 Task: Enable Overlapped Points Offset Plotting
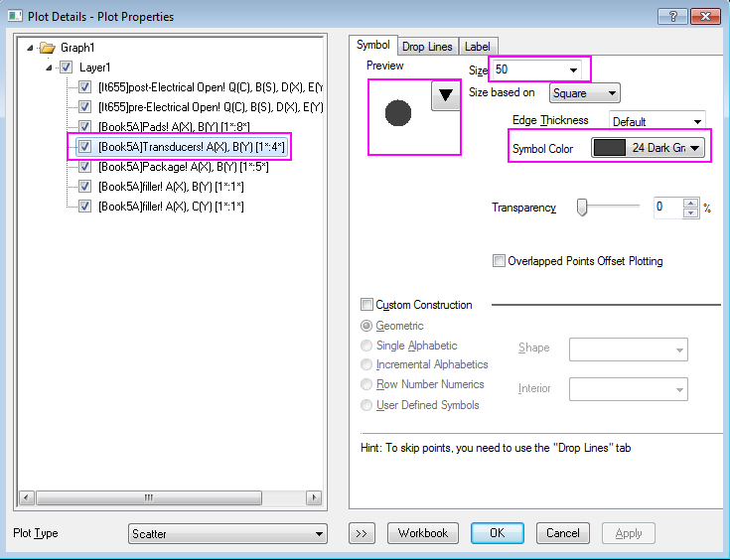pos(500,261)
